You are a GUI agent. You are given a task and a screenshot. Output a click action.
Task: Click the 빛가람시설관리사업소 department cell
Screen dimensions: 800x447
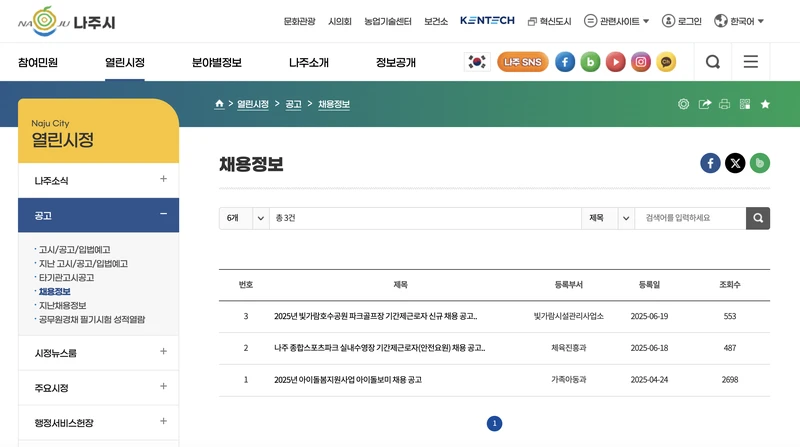click(568, 316)
